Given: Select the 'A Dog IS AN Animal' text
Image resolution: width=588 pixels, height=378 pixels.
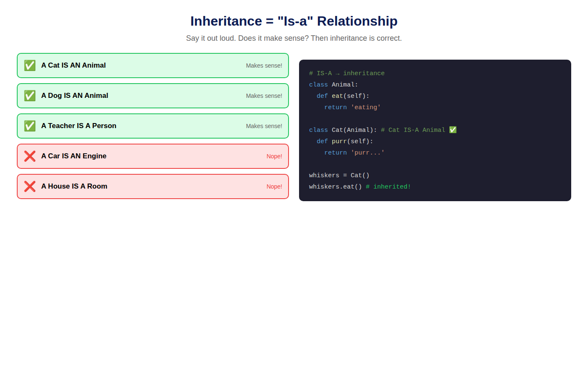Looking at the screenshot, I should pyautogui.click(x=75, y=96).
